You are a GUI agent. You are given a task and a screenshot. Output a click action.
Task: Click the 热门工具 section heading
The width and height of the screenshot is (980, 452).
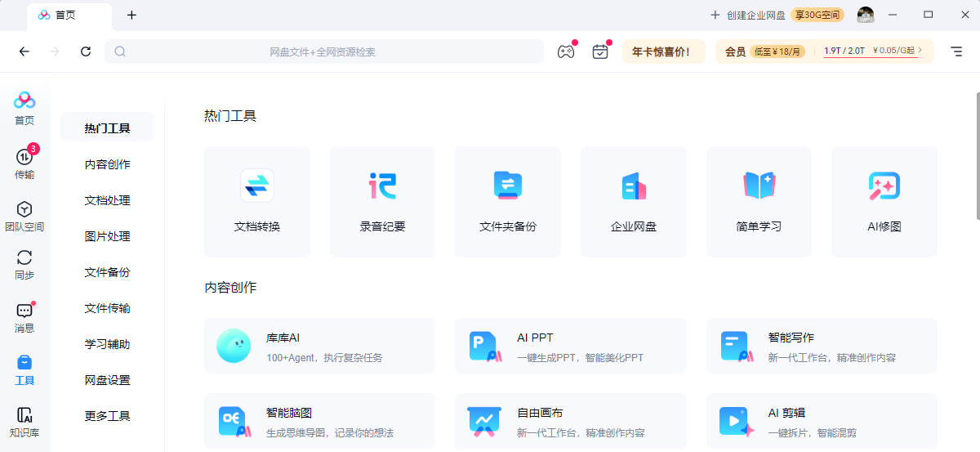(230, 116)
